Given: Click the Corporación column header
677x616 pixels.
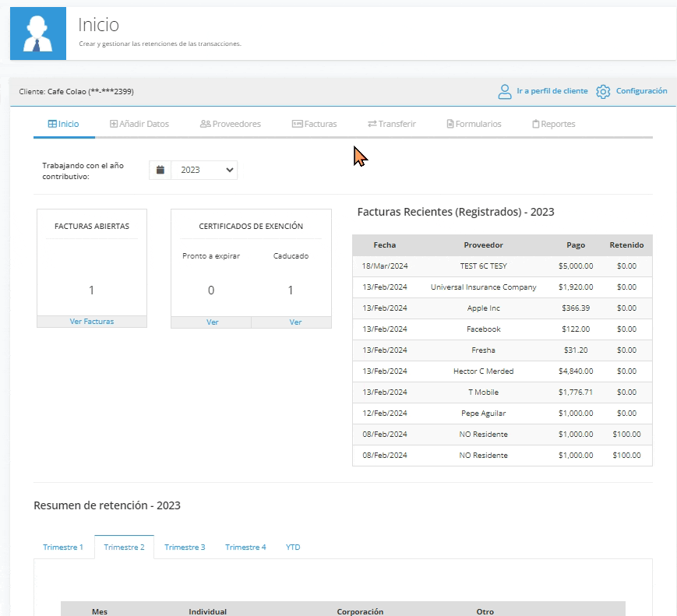Looking at the screenshot, I should pos(360,611).
